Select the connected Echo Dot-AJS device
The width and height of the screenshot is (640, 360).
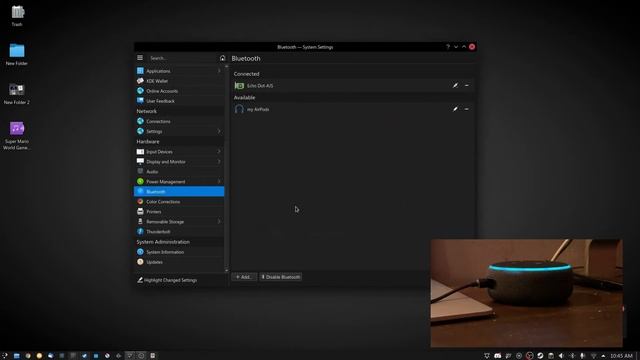click(353, 86)
